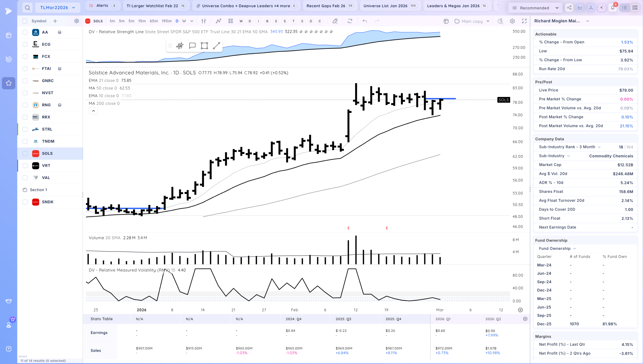Check the SOLS row checkbox
Viewport: 643px width, 364px height.
point(25,154)
